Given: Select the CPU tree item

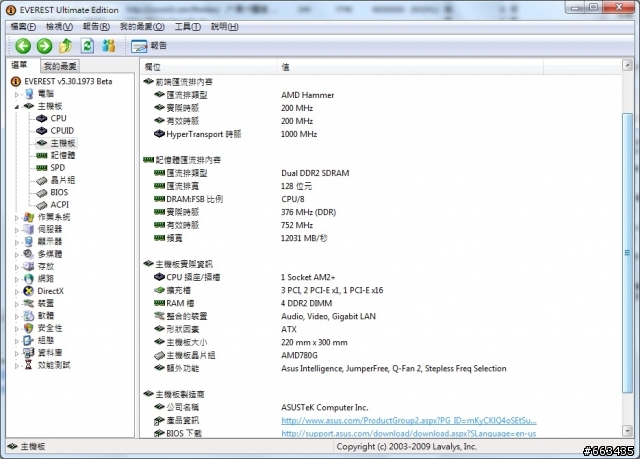Looking at the screenshot, I should click(x=58, y=118).
